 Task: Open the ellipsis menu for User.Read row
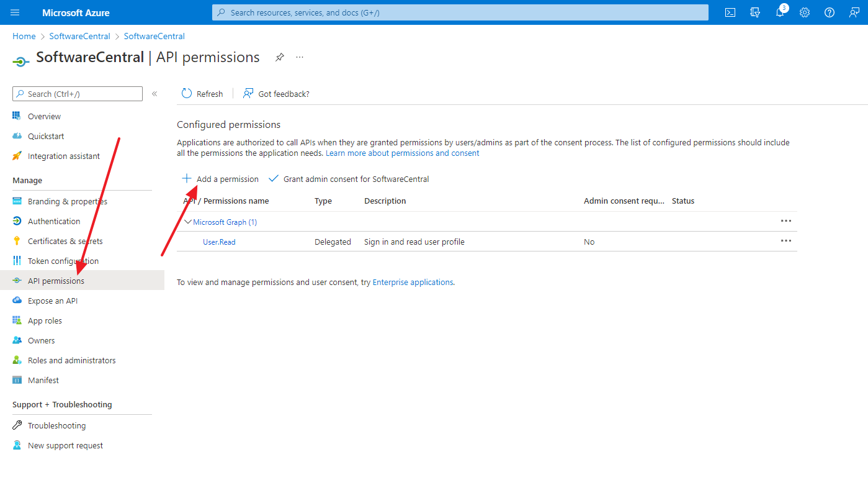point(786,241)
